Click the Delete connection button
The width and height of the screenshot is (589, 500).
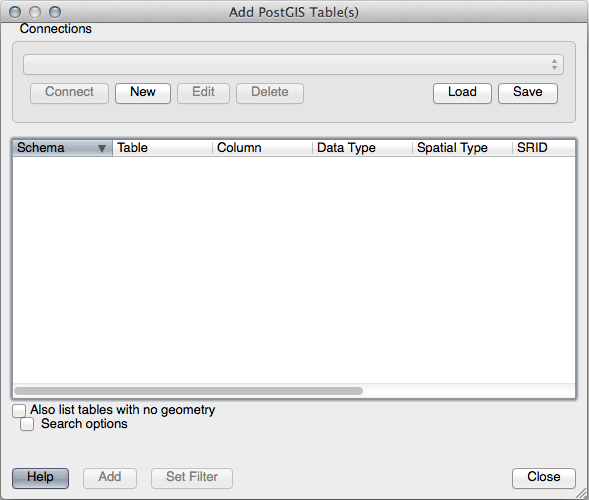click(270, 93)
